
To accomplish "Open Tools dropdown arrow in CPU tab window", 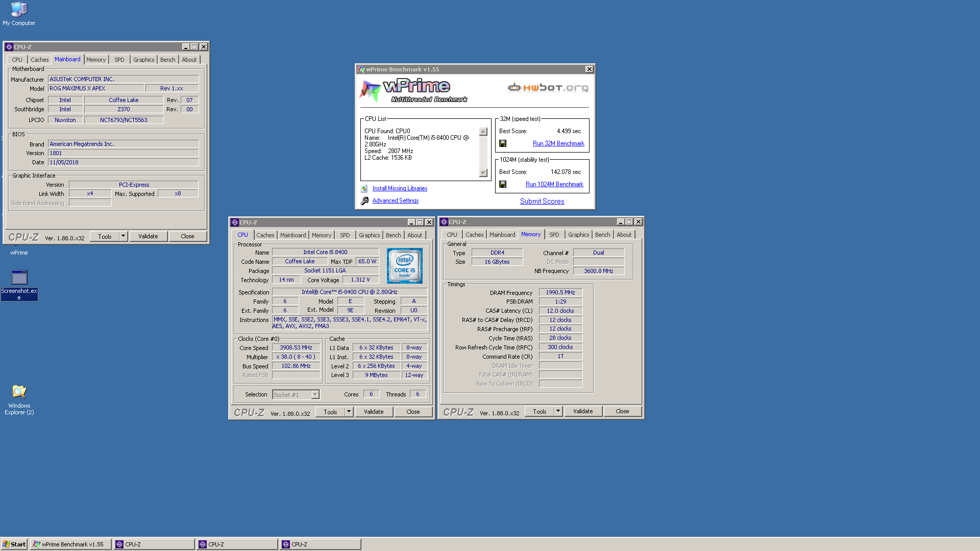I will tap(349, 412).
